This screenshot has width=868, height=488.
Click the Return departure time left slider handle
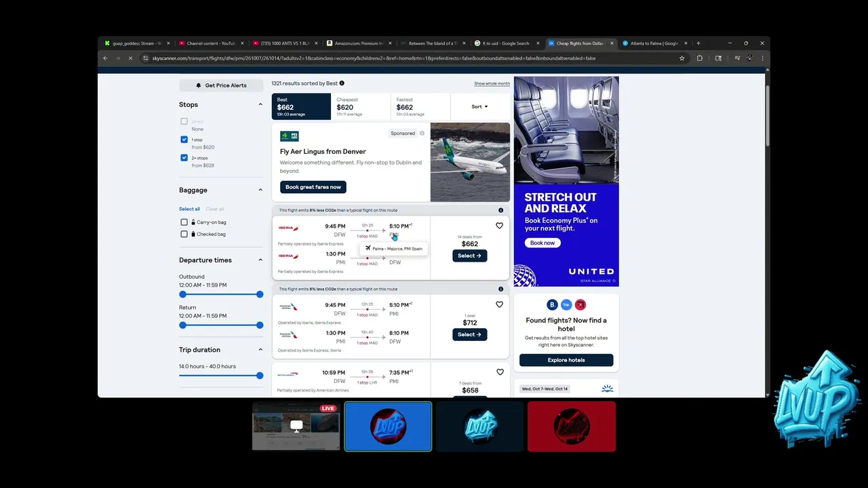click(182, 325)
